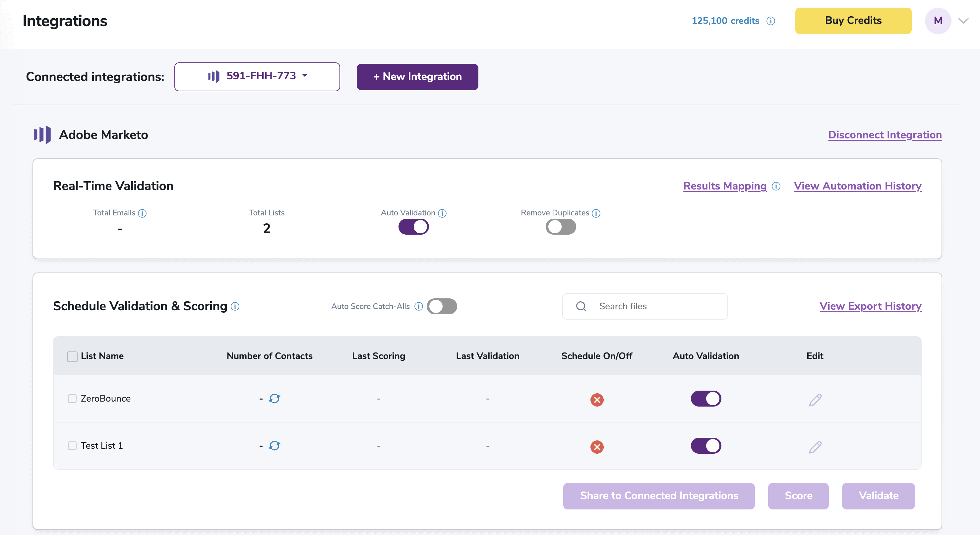Click info icon beside Results Mapping

(x=776, y=186)
